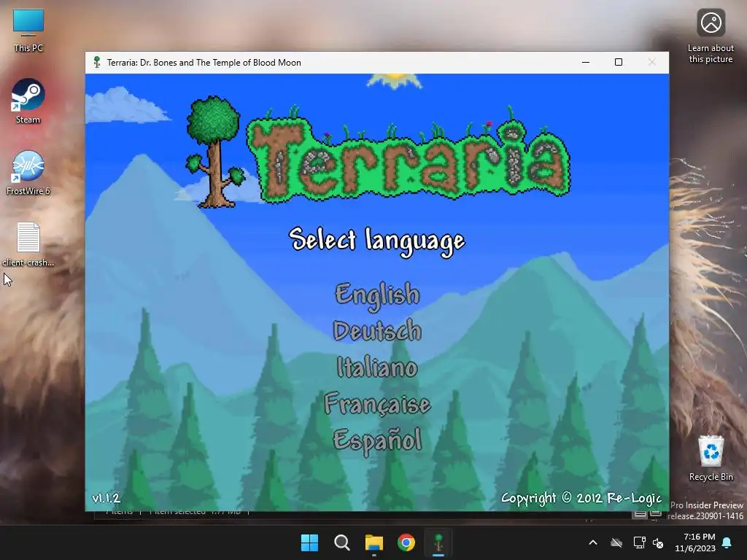Open the notification bell in taskbar
Viewport: 747px width, 560px height.
click(x=727, y=542)
